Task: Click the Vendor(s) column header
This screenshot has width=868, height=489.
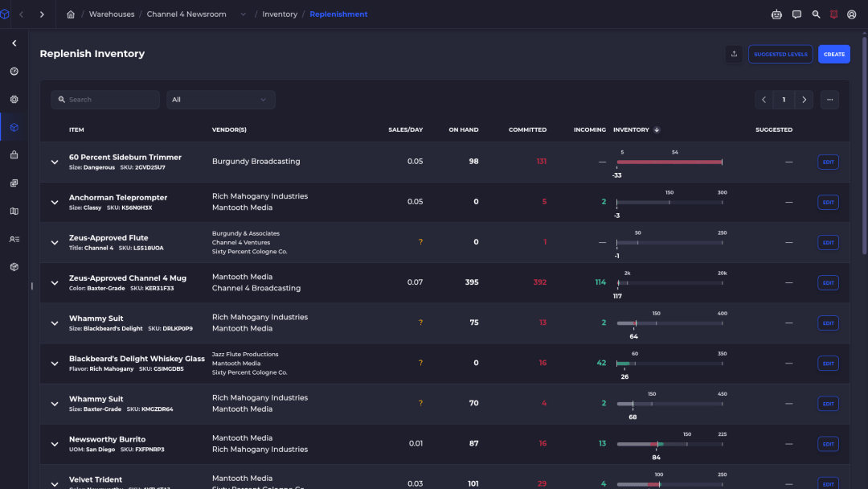Action: point(229,130)
